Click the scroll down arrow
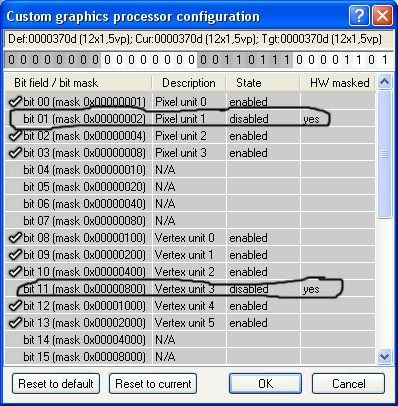 pyautogui.click(x=384, y=357)
